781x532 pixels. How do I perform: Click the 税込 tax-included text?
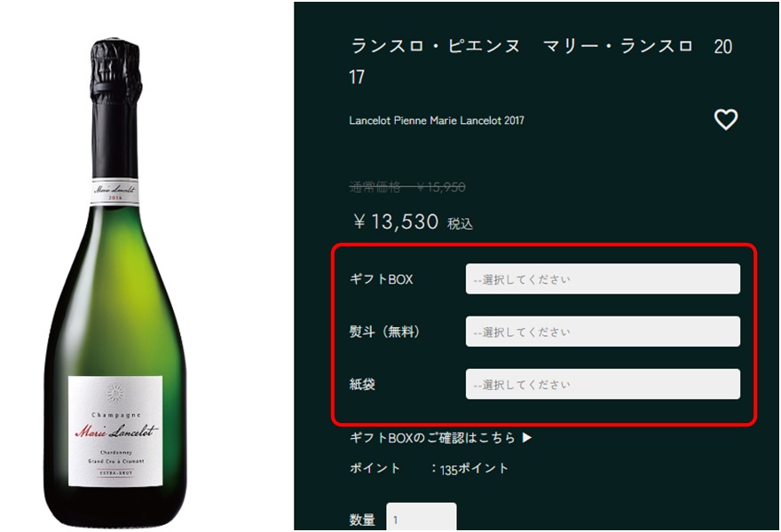pos(460,224)
